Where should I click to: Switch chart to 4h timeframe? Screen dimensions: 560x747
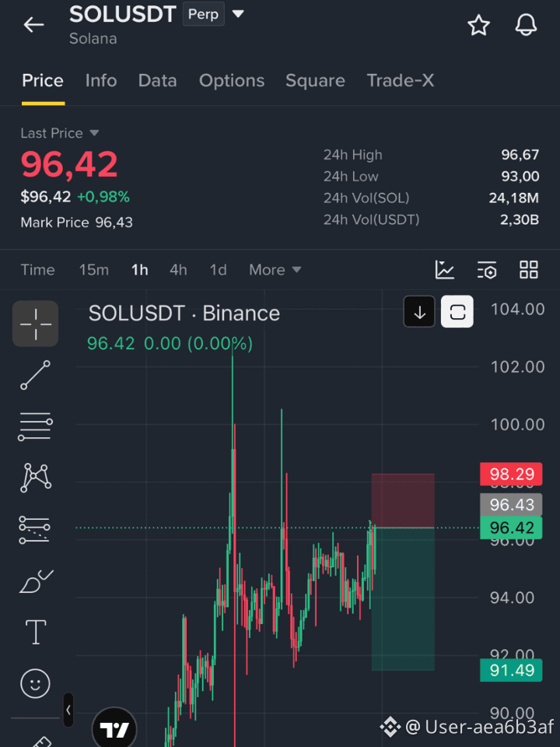tap(178, 270)
